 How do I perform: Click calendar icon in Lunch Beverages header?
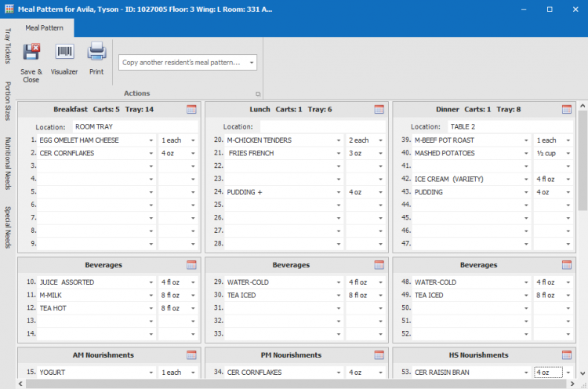tap(379, 265)
